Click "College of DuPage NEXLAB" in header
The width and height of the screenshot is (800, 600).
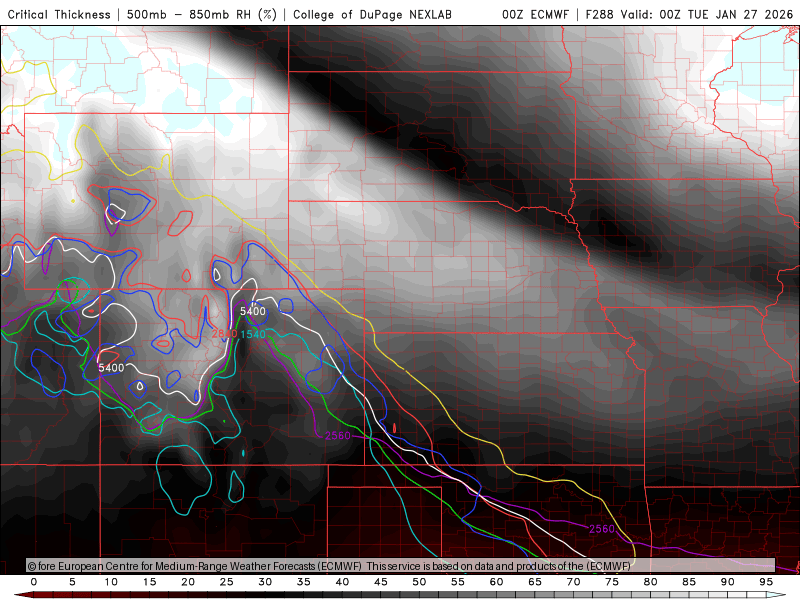pos(372,14)
